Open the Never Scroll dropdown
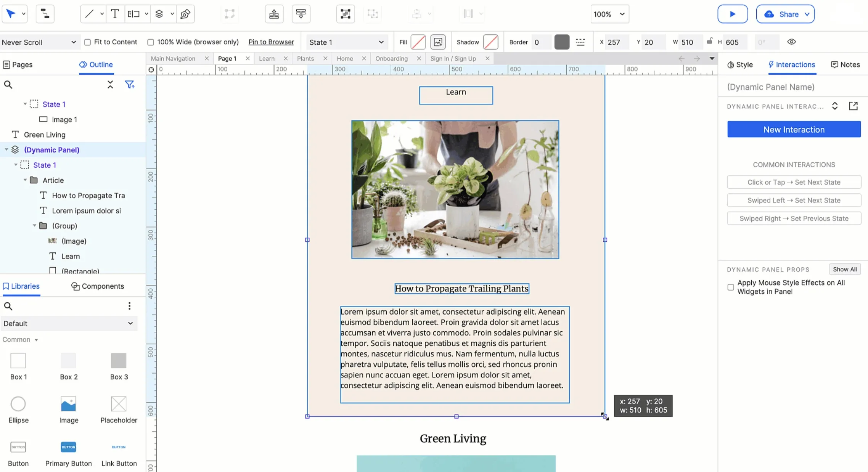Image resolution: width=868 pixels, height=472 pixels. pos(39,42)
